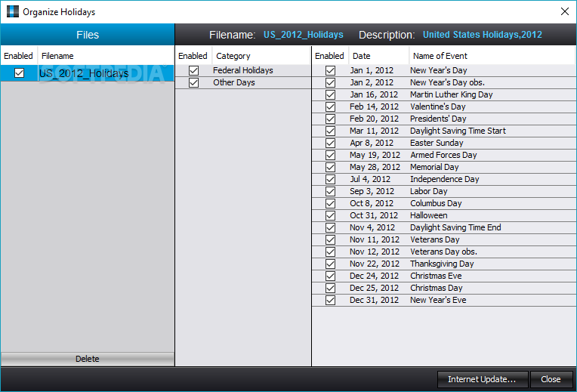
Task: Click the Sep 3, 2012 date cell
Action: (x=372, y=191)
